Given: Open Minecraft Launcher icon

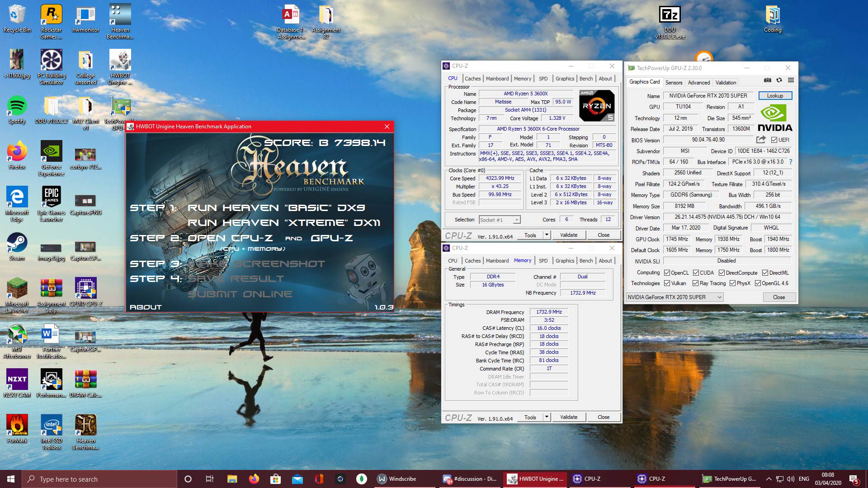Looking at the screenshot, I should (x=17, y=295).
